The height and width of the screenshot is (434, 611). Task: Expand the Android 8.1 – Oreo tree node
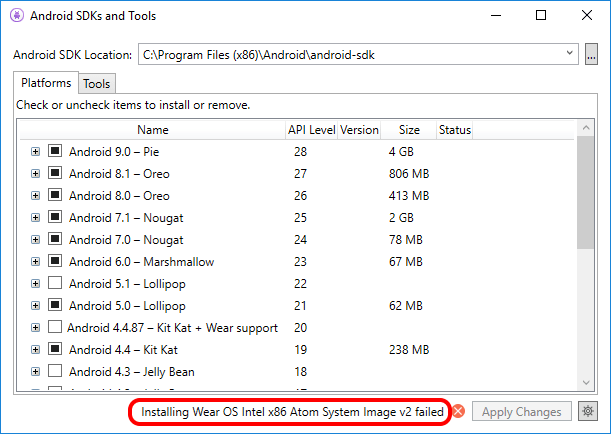coord(35,174)
